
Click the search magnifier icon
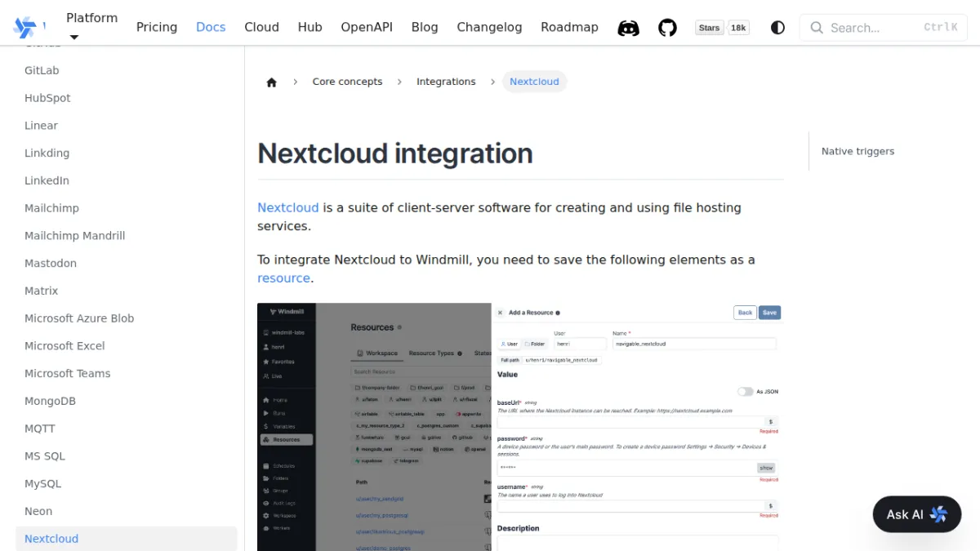click(x=817, y=28)
